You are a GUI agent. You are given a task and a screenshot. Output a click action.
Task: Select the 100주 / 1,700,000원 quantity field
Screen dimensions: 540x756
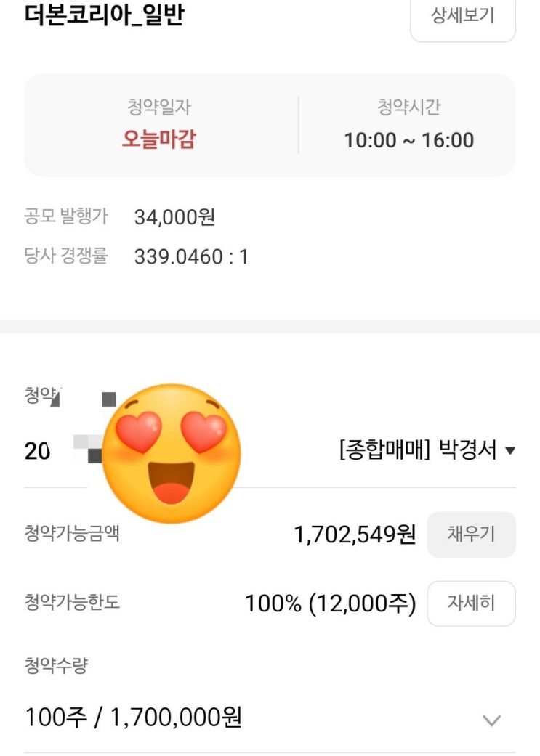tap(270, 718)
